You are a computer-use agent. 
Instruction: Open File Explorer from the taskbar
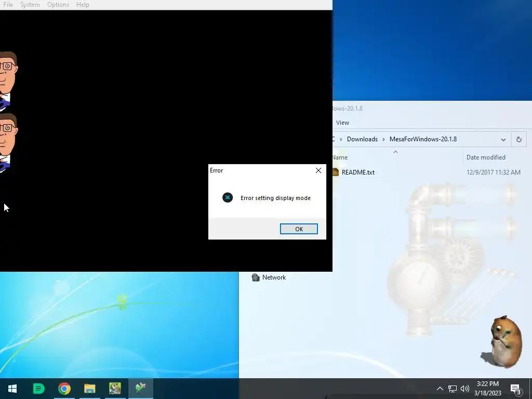pos(90,389)
